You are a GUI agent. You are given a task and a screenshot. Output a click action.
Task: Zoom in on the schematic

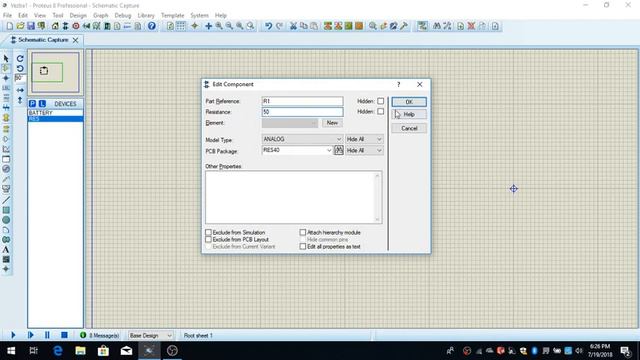tap(219, 26)
